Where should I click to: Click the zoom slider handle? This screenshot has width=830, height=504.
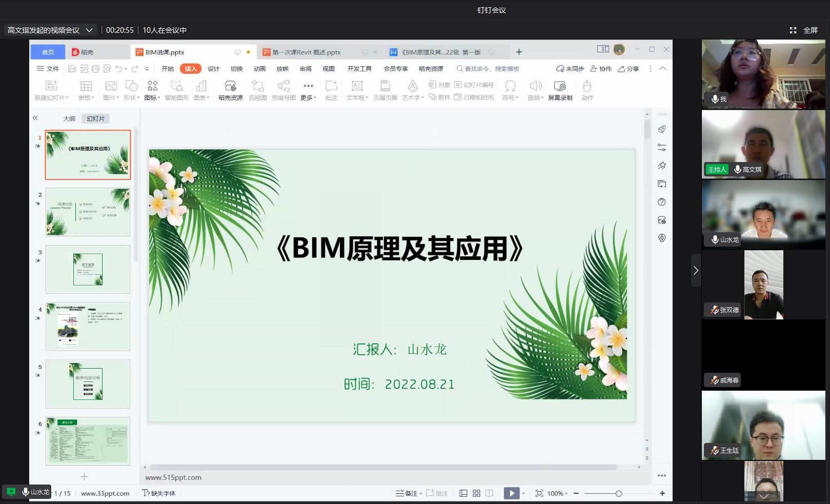coord(619,493)
